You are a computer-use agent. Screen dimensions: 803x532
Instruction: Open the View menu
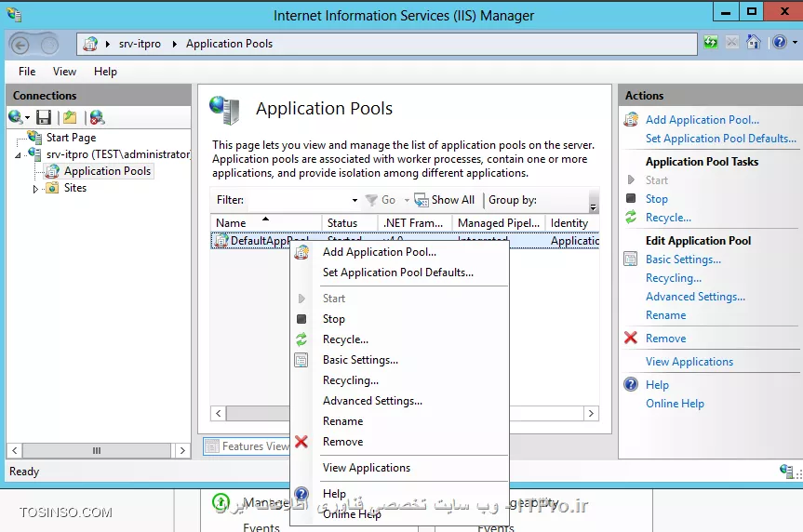tap(64, 72)
